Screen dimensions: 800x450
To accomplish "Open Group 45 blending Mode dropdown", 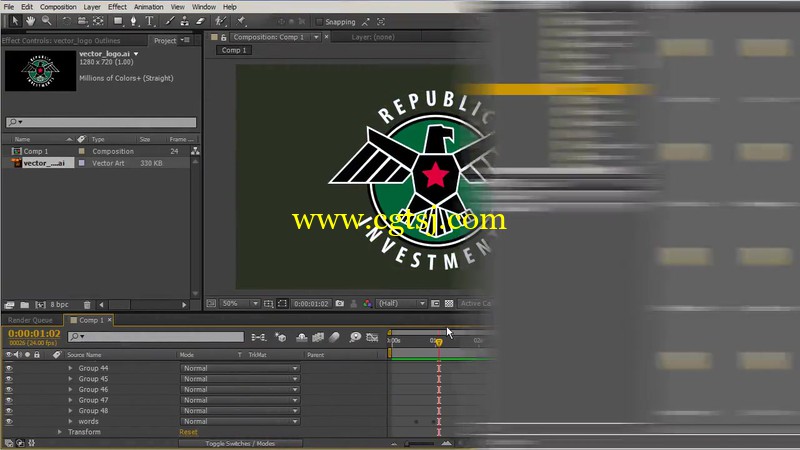I will (240, 379).
